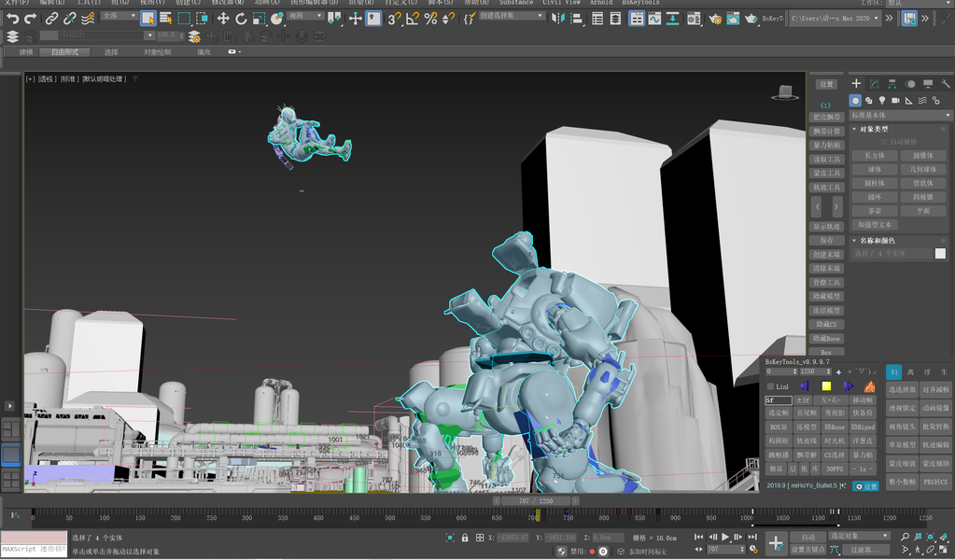Click the Align tool icon

click(x=576, y=19)
